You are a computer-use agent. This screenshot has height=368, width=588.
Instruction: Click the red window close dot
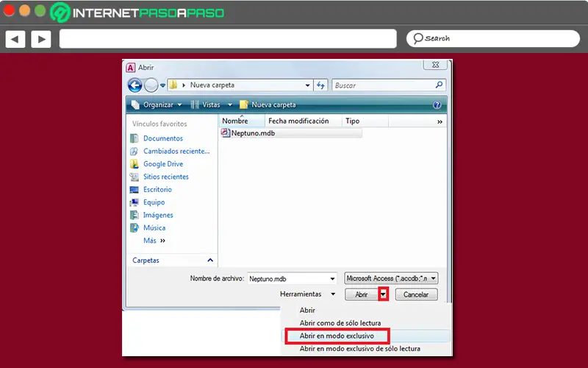tap(9, 10)
